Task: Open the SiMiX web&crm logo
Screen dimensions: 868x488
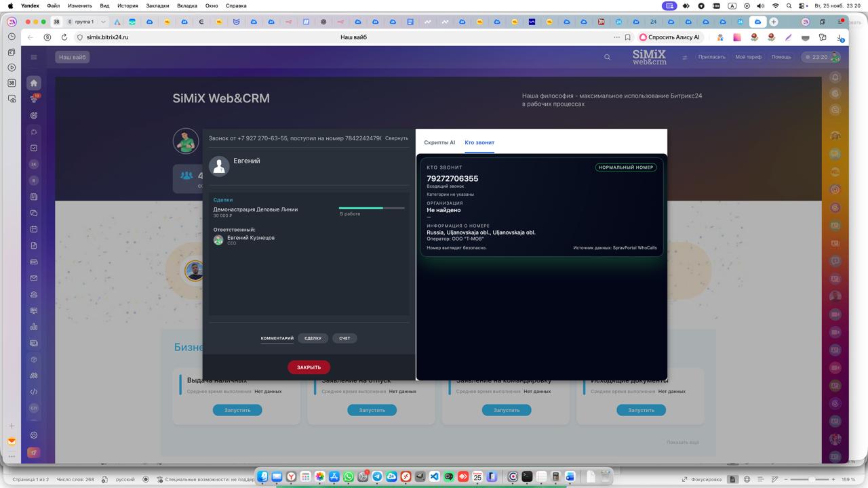Action: pyautogui.click(x=649, y=57)
